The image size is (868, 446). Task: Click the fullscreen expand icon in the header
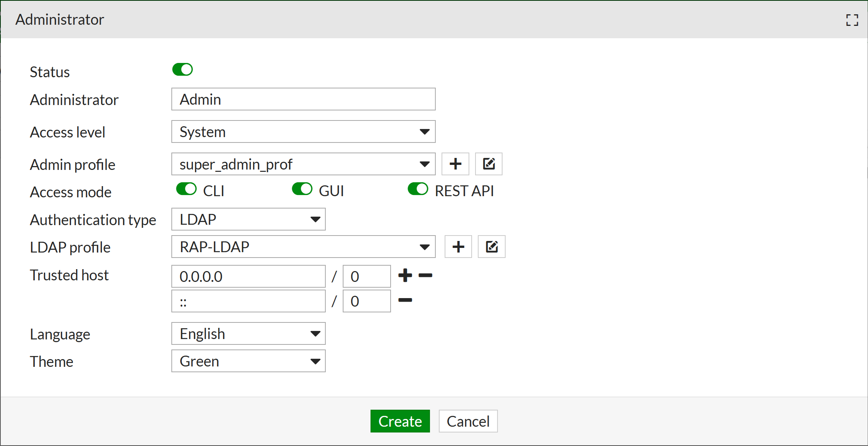coord(852,20)
